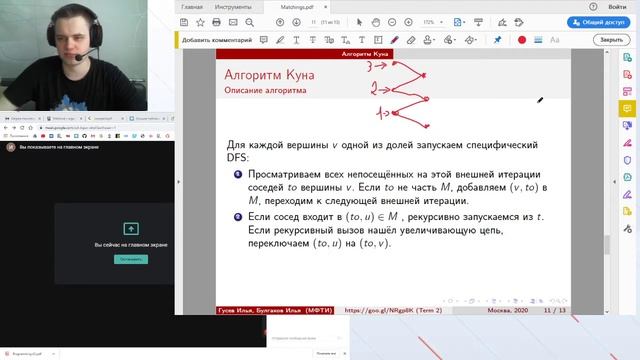Save the PDF with the floppy disk icon
Screen dimensions: 640x360
coord(184,22)
